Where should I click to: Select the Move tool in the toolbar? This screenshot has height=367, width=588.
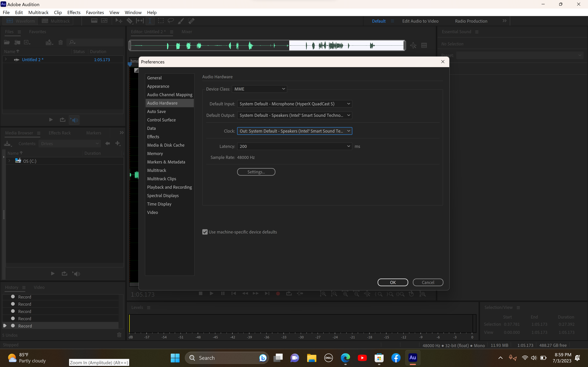click(119, 21)
